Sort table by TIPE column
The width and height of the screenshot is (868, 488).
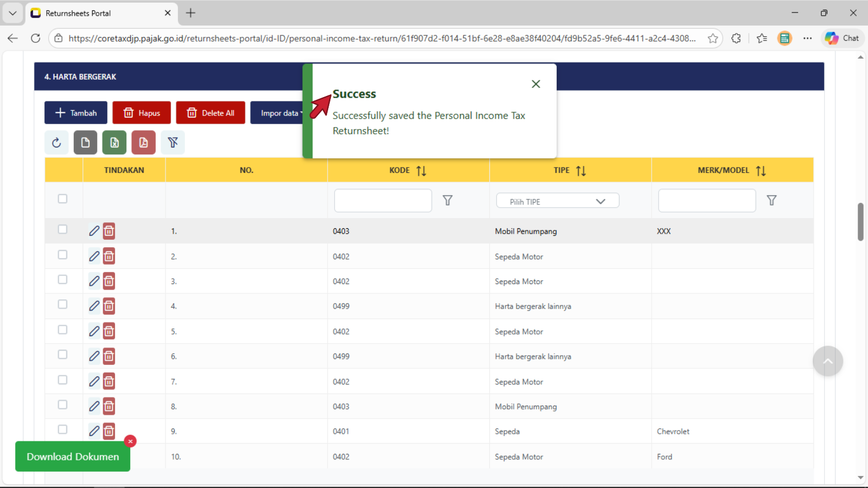coord(580,171)
